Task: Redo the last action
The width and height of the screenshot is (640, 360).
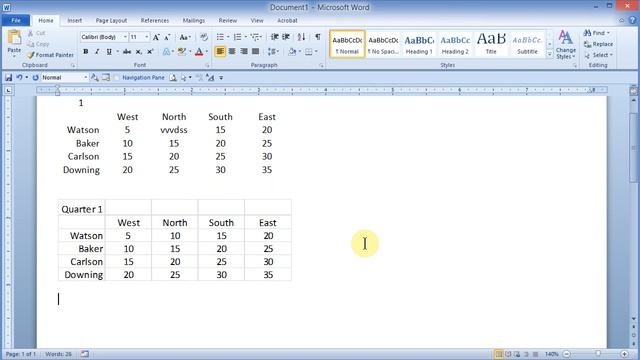Action: (x=35, y=77)
